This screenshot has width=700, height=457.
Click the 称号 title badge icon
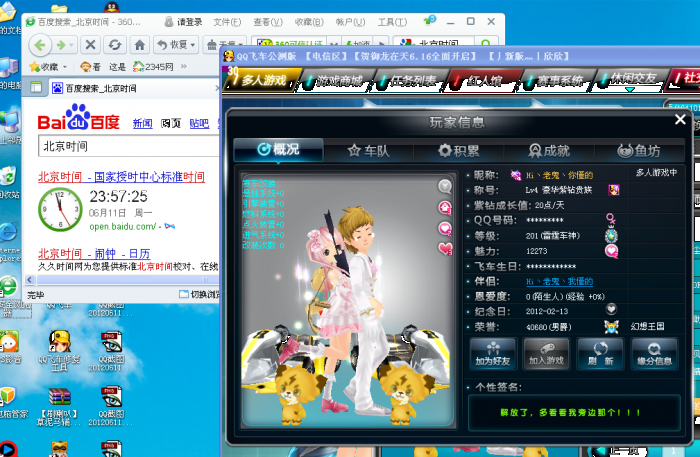[614, 190]
